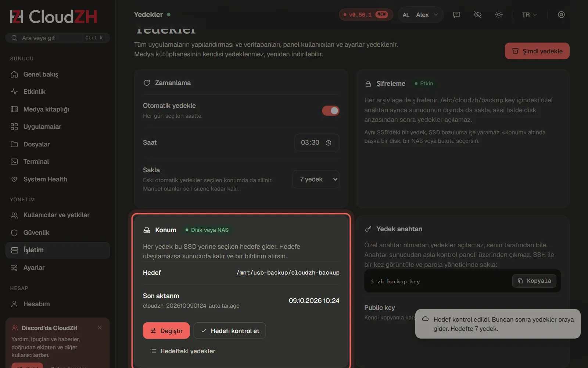Edit the 03:30 backup time field

click(316, 143)
